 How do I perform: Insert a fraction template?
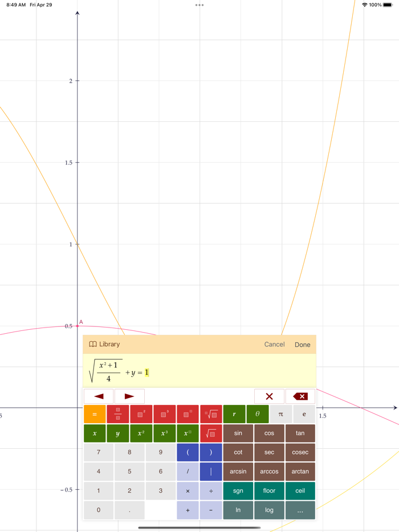tap(118, 414)
